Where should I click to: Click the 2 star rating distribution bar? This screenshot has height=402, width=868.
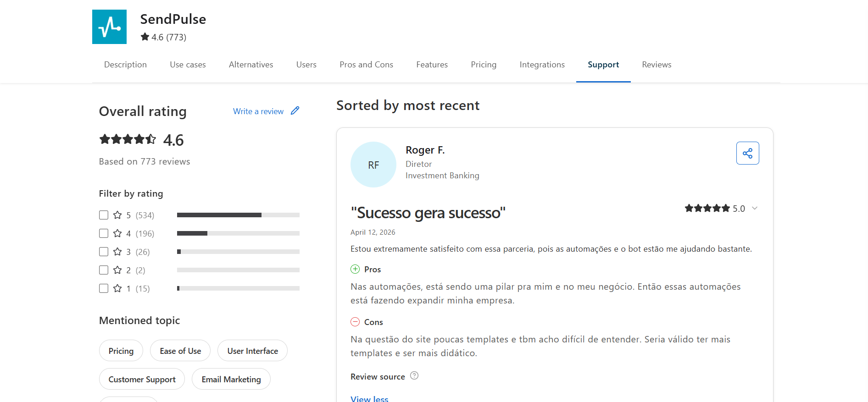pyautogui.click(x=238, y=270)
